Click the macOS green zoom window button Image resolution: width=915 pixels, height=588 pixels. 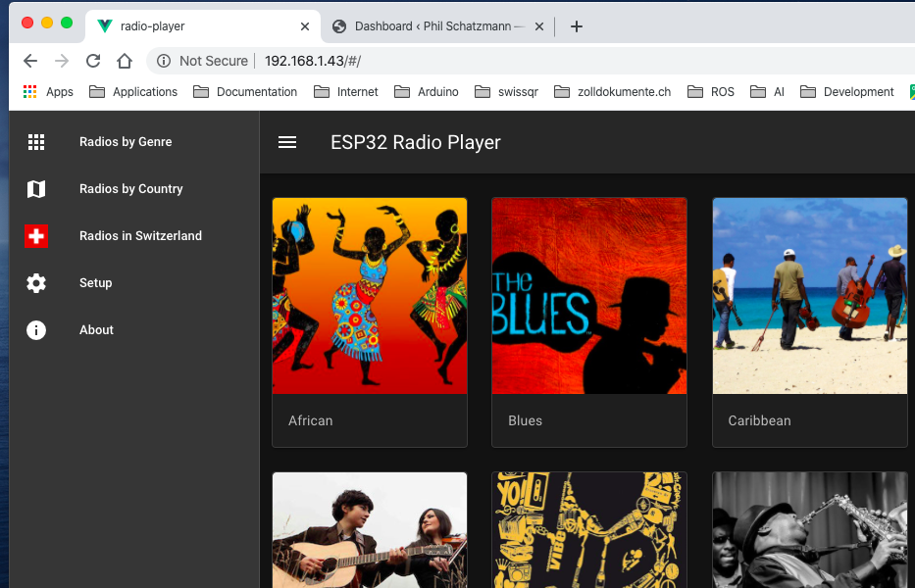pyautogui.click(x=67, y=23)
